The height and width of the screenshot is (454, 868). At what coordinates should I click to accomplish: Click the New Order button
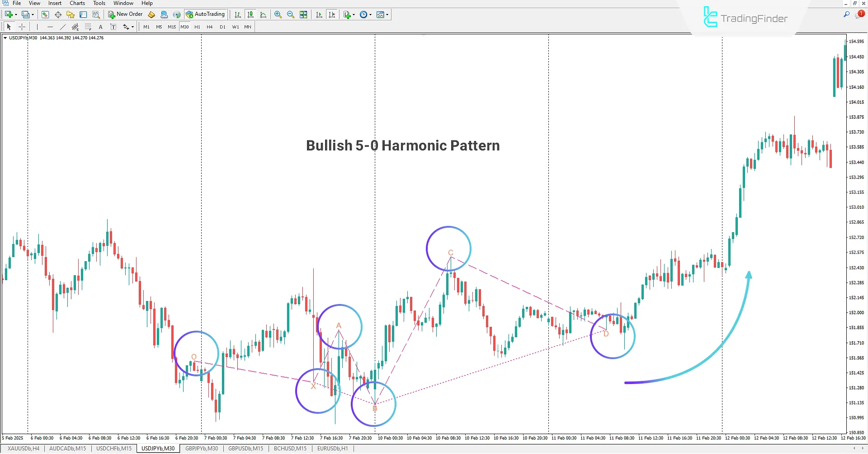125,14
